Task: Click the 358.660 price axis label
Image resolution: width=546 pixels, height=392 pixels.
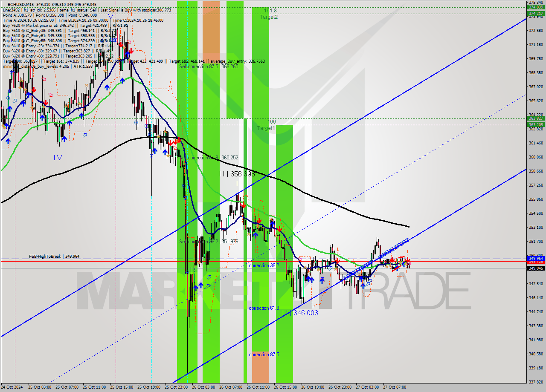Action: click(x=536, y=171)
